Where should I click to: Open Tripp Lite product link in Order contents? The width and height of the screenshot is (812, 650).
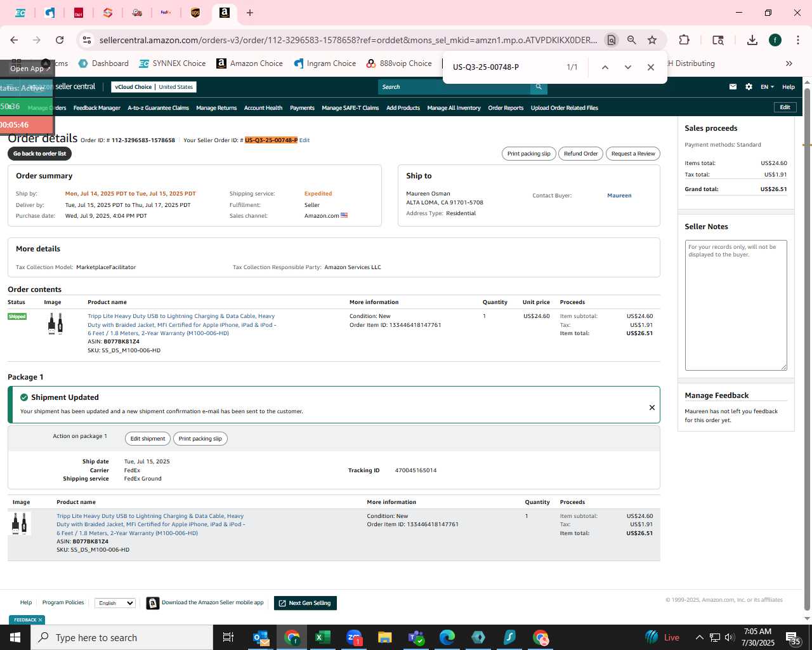click(x=181, y=324)
